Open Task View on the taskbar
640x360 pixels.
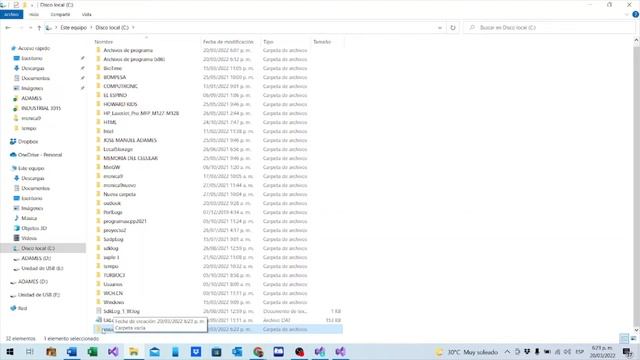point(30,351)
